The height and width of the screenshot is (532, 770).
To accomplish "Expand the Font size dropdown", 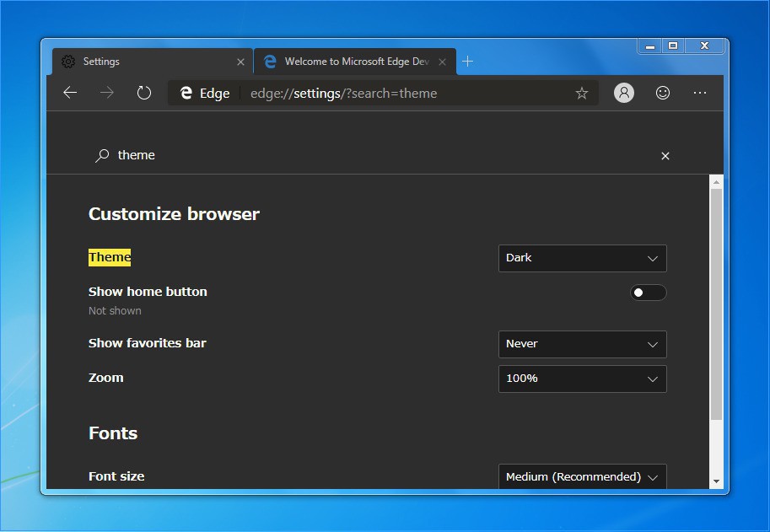I will [x=582, y=476].
